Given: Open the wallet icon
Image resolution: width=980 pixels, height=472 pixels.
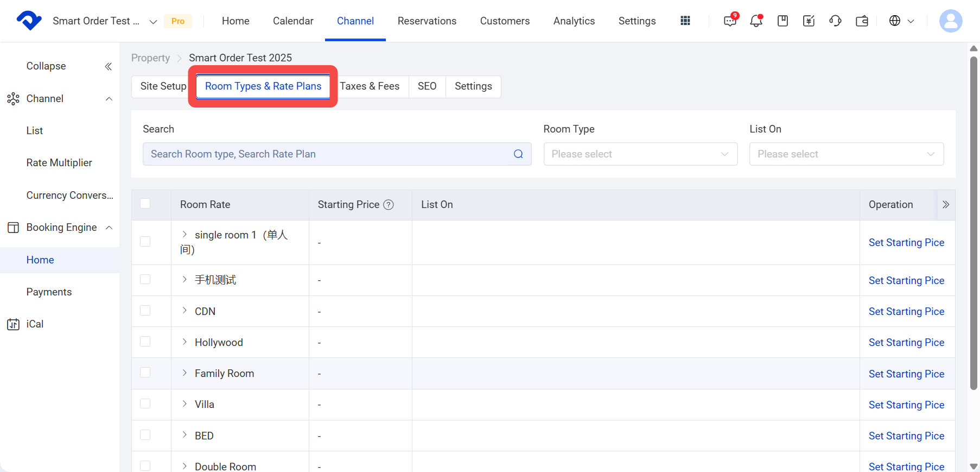Looking at the screenshot, I should pos(862,21).
